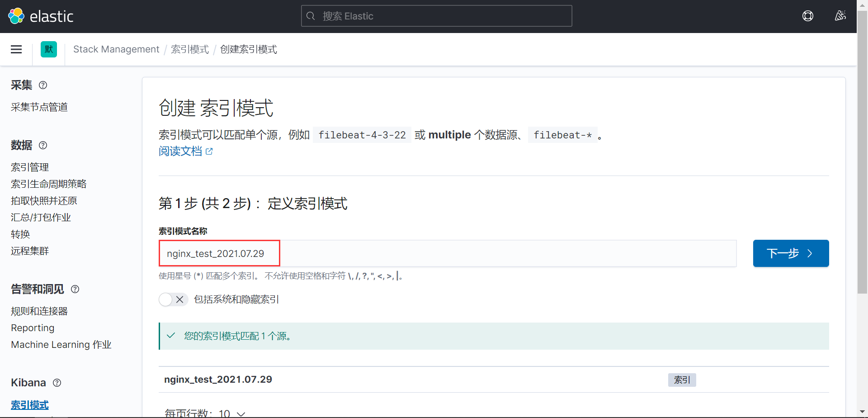Click external link icon beside 阅读文档
The height and width of the screenshot is (418, 868).
coord(209,152)
